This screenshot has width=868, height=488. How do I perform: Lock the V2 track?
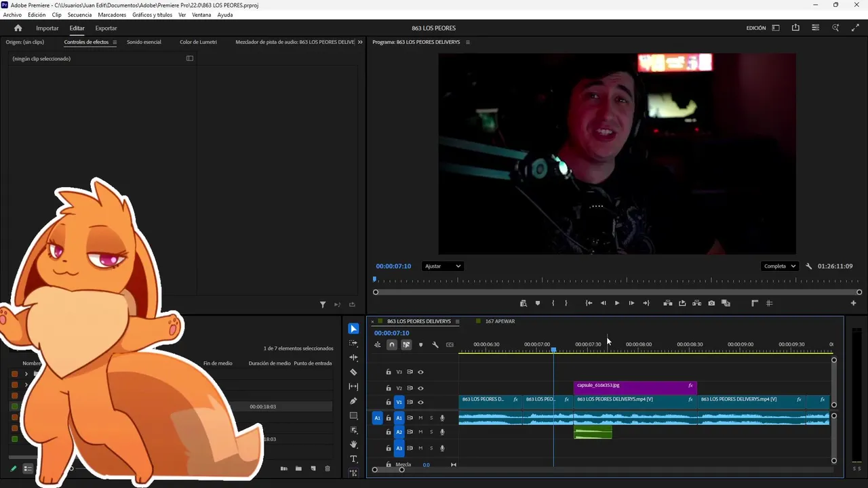point(389,388)
